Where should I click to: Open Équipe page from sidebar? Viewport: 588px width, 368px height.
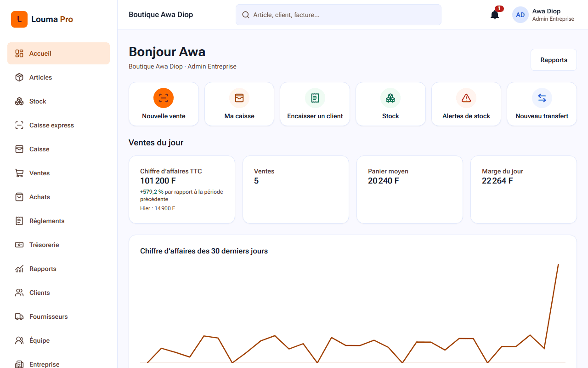coord(59,340)
